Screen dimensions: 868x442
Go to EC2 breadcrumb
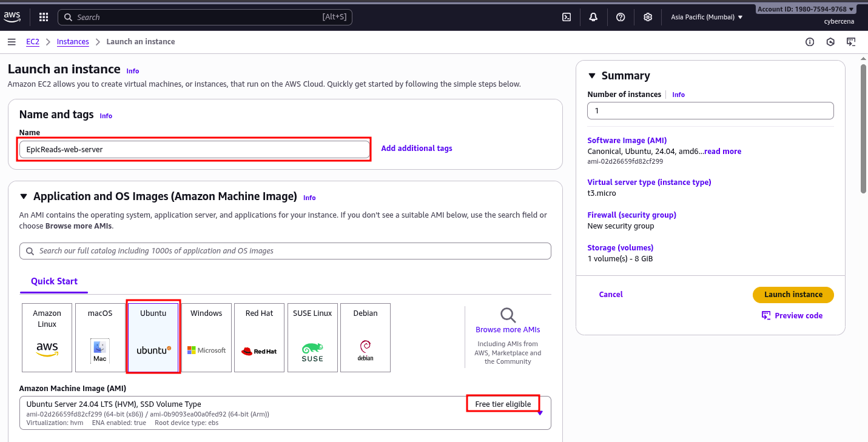point(33,42)
